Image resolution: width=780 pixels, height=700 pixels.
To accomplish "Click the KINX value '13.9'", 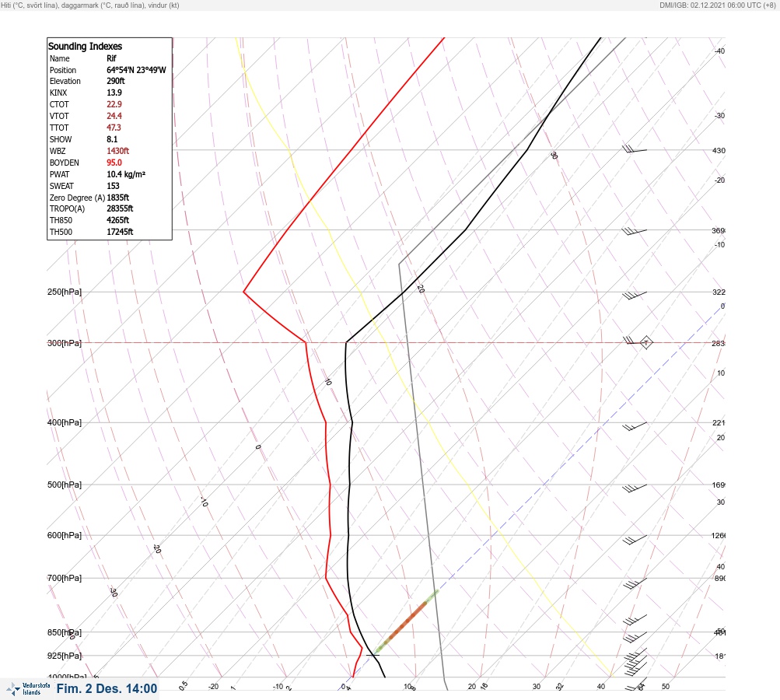I will tap(114, 93).
